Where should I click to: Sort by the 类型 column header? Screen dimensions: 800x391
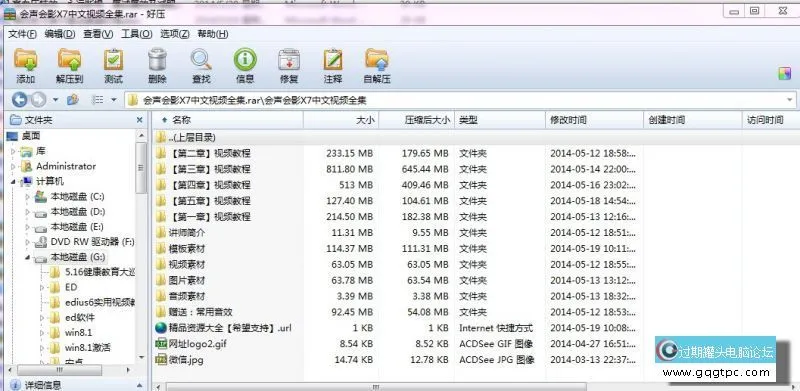[x=500, y=120]
